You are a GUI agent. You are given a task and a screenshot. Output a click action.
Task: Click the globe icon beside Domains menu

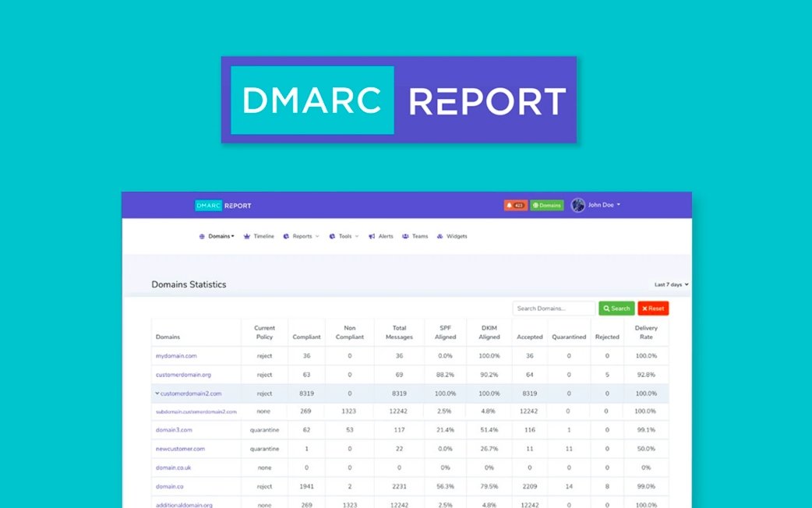202,237
